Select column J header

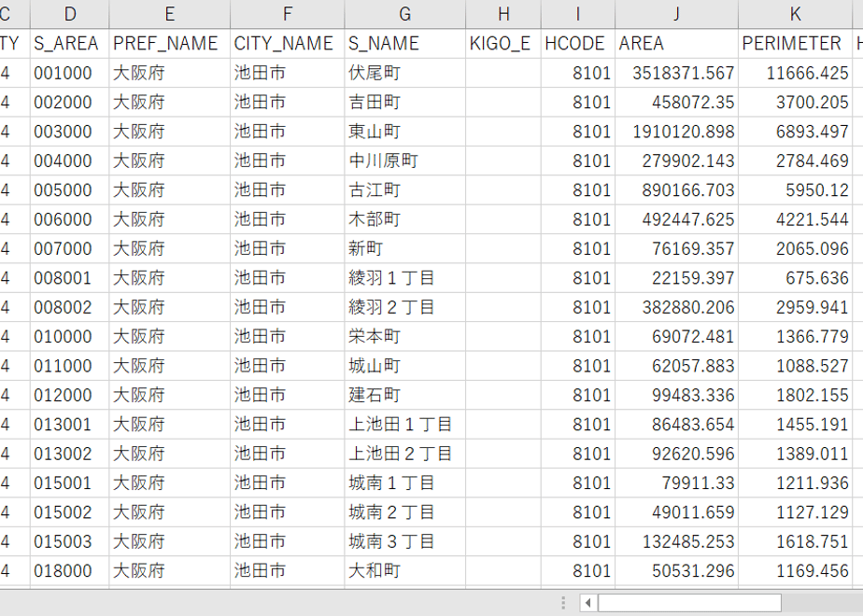point(676,14)
